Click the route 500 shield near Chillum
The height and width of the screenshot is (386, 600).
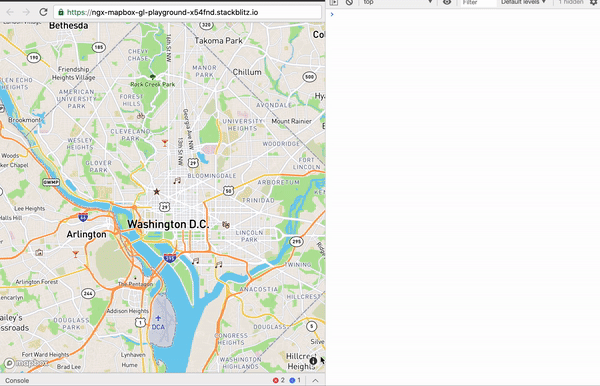(x=309, y=77)
